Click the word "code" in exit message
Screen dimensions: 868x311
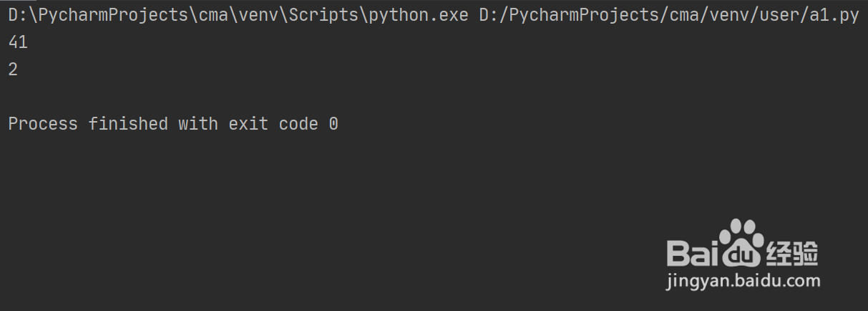click(x=298, y=124)
